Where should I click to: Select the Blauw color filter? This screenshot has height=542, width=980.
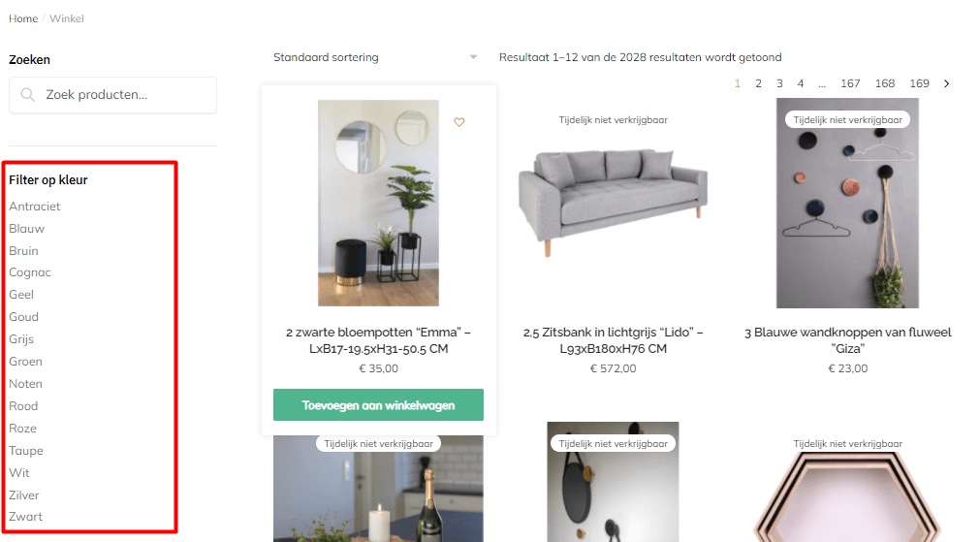[26, 229]
